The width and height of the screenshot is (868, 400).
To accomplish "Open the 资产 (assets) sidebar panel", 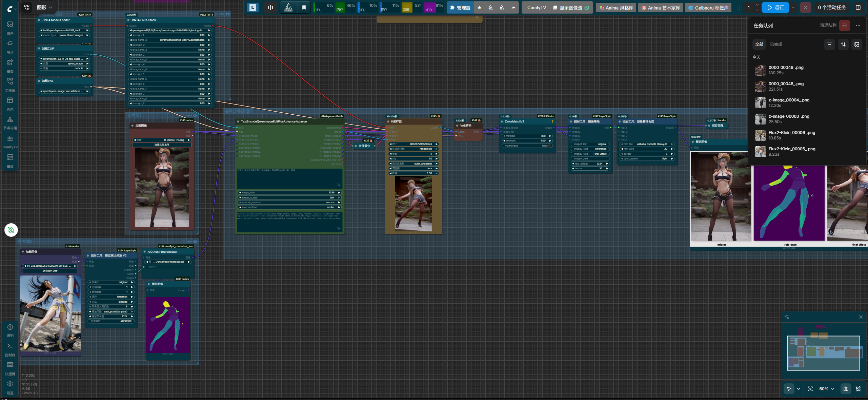I will [10, 28].
